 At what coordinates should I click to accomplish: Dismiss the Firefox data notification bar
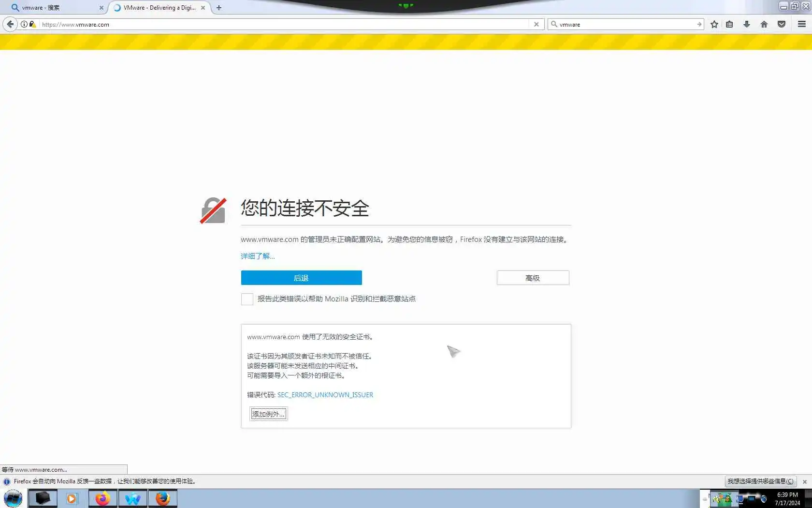coord(805,482)
